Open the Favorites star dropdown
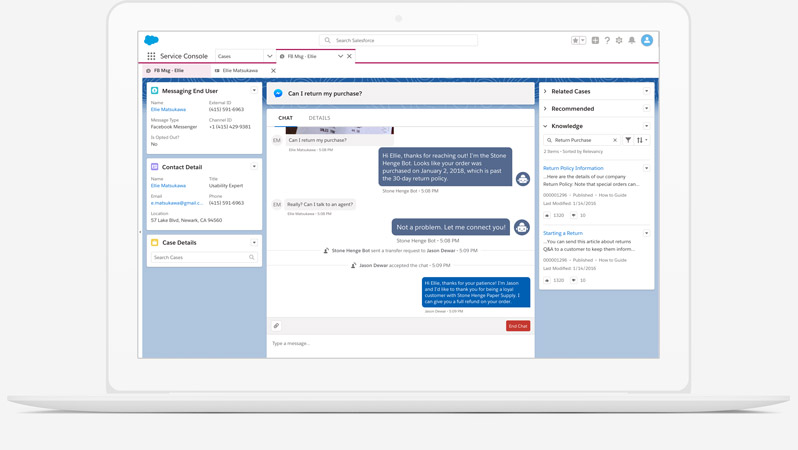Viewport: 798px width, 450px height. [x=578, y=41]
